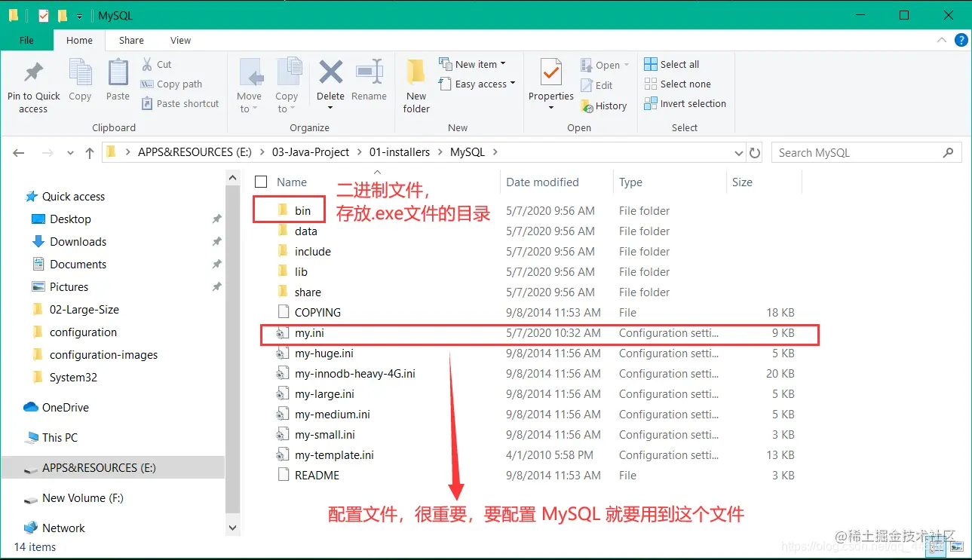Click Invert selection on the ribbon
Viewport: 972px width, 560px height.
click(685, 103)
